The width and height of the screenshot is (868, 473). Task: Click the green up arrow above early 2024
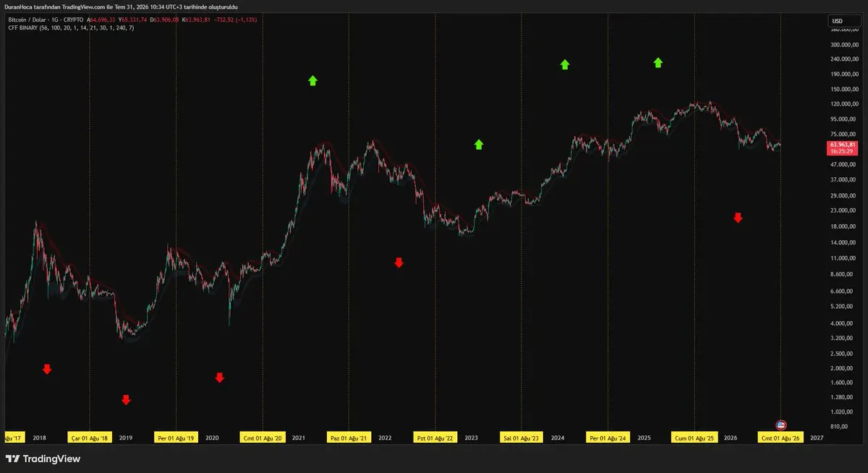(x=565, y=64)
